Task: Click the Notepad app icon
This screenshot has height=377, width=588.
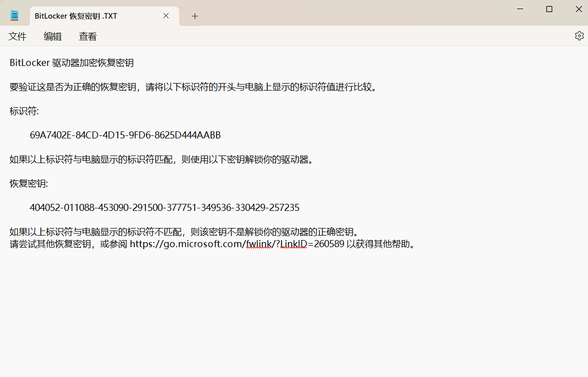Action: pyautogui.click(x=15, y=16)
